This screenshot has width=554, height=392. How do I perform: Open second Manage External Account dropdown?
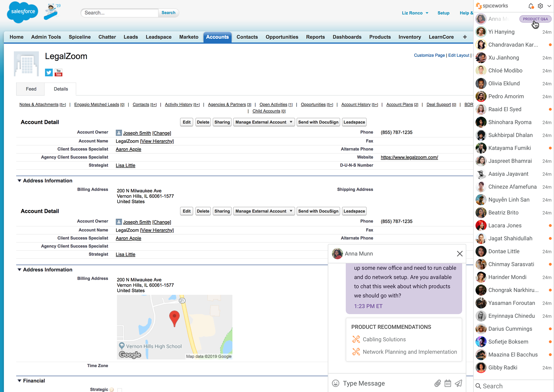pos(264,211)
